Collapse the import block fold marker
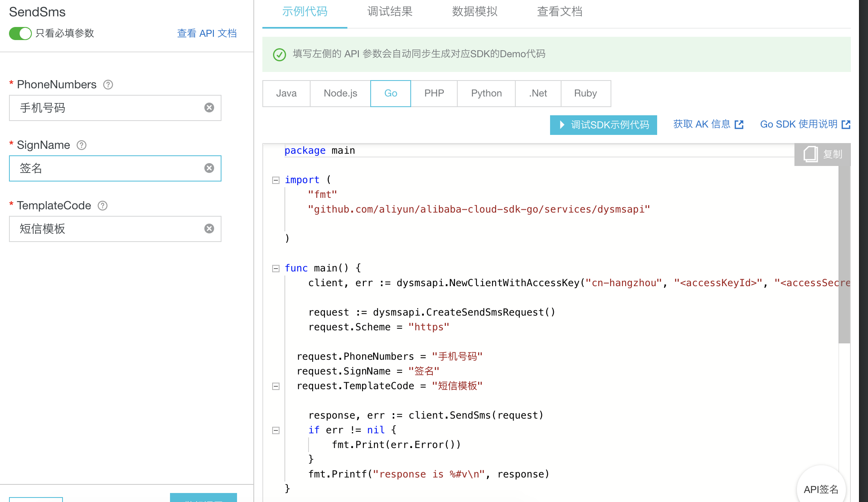 tap(276, 180)
